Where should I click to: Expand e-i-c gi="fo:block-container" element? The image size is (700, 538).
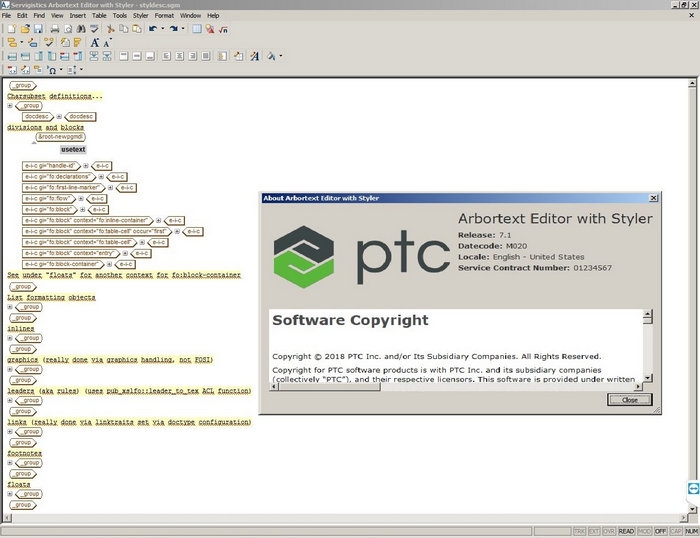coord(109,264)
